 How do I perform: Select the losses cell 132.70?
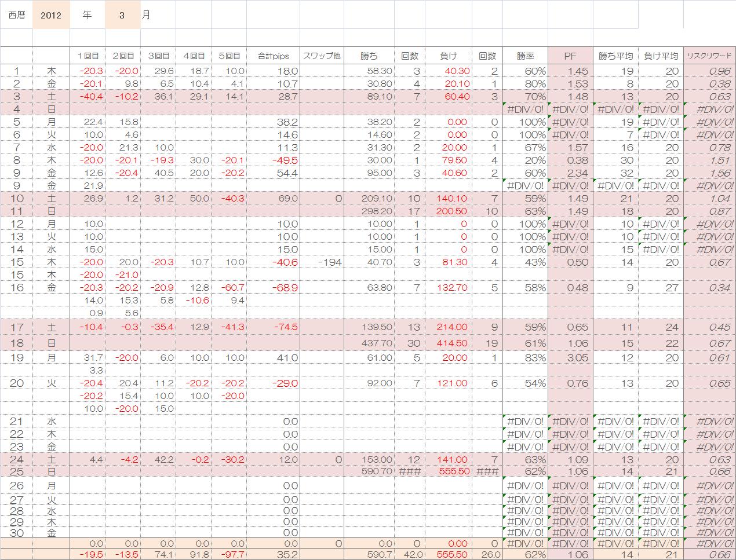(x=449, y=287)
